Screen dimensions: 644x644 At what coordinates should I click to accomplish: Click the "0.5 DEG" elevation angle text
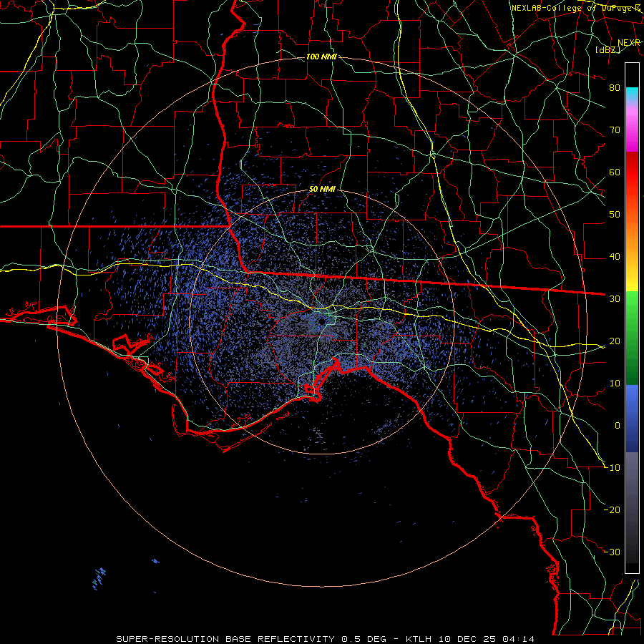click(x=364, y=639)
